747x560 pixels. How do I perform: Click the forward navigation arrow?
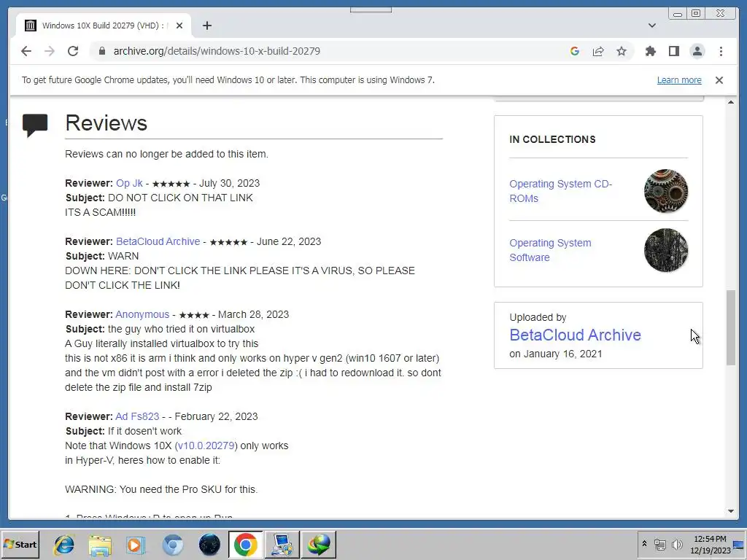click(50, 51)
